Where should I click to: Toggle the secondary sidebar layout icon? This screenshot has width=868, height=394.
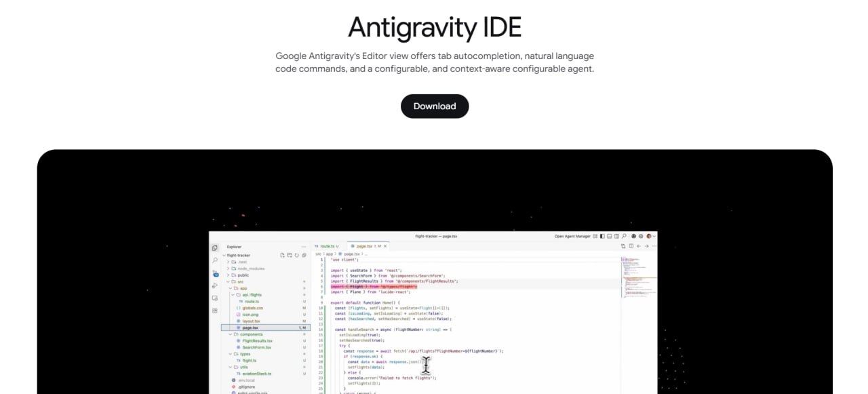(x=616, y=236)
